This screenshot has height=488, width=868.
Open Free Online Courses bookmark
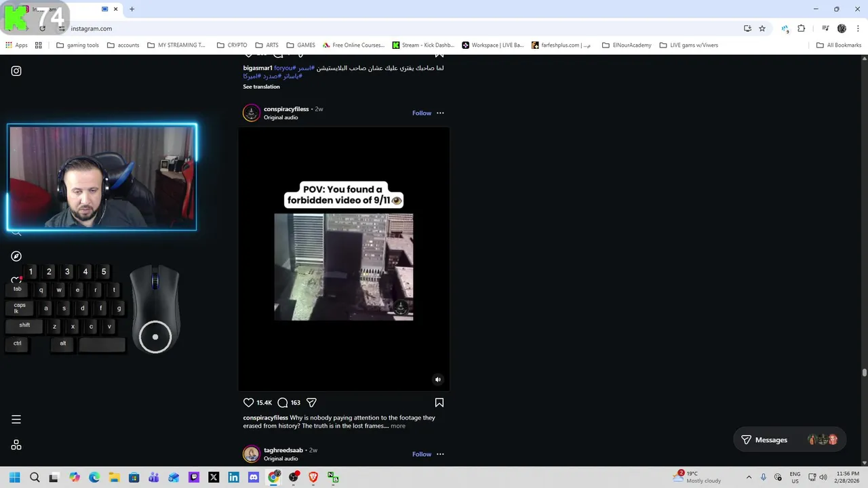pyautogui.click(x=354, y=45)
